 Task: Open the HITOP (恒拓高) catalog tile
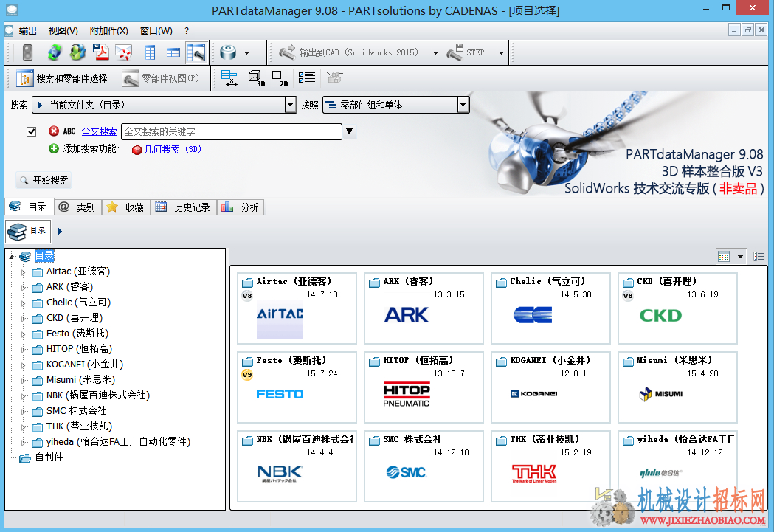[x=424, y=387]
